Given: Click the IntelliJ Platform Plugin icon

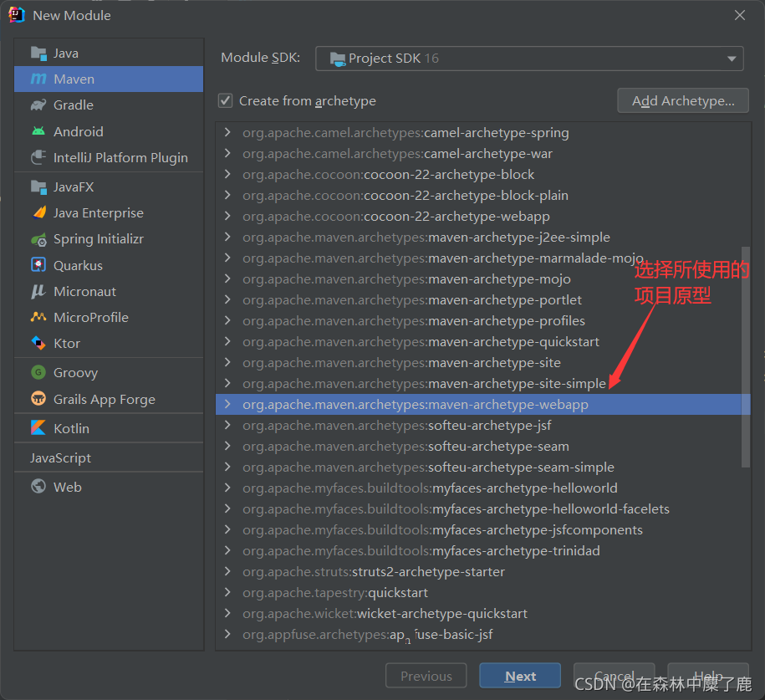Looking at the screenshot, I should click(38, 157).
